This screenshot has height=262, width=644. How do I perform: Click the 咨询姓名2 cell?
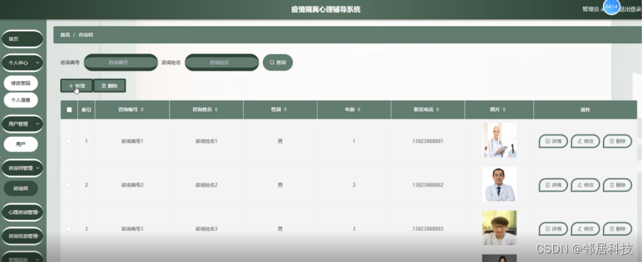pos(206,185)
